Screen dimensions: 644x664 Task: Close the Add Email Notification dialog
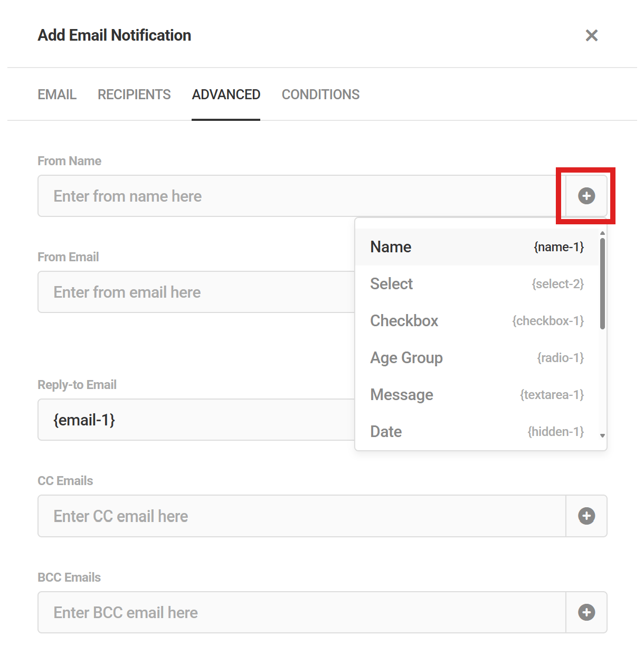pos(592,35)
